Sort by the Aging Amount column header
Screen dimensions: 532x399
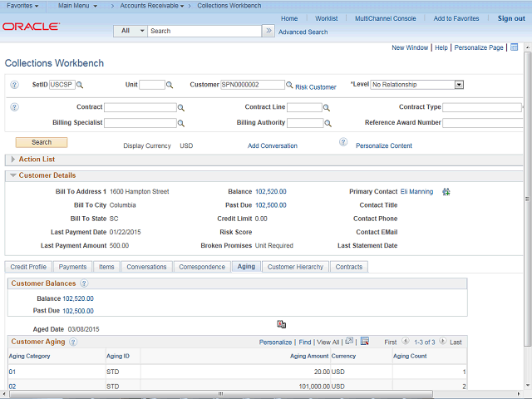point(308,356)
